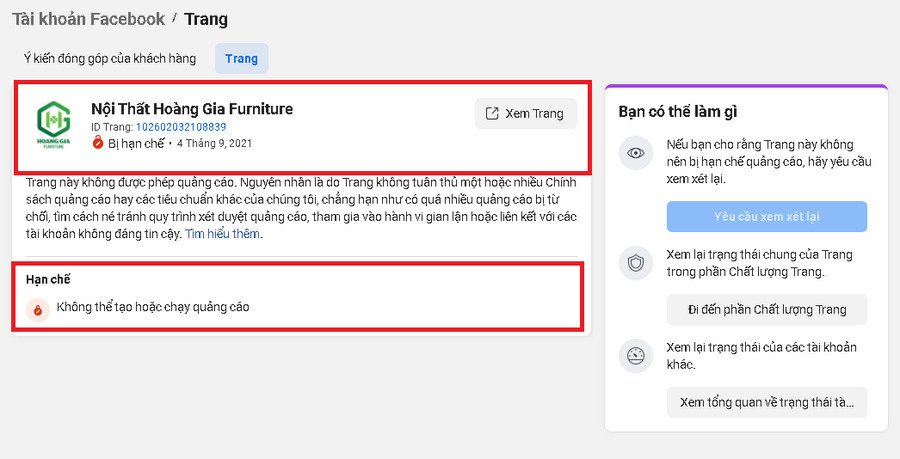
Task: Go to Đi đến phần Chất lượng Trang
Action: pos(766,310)
